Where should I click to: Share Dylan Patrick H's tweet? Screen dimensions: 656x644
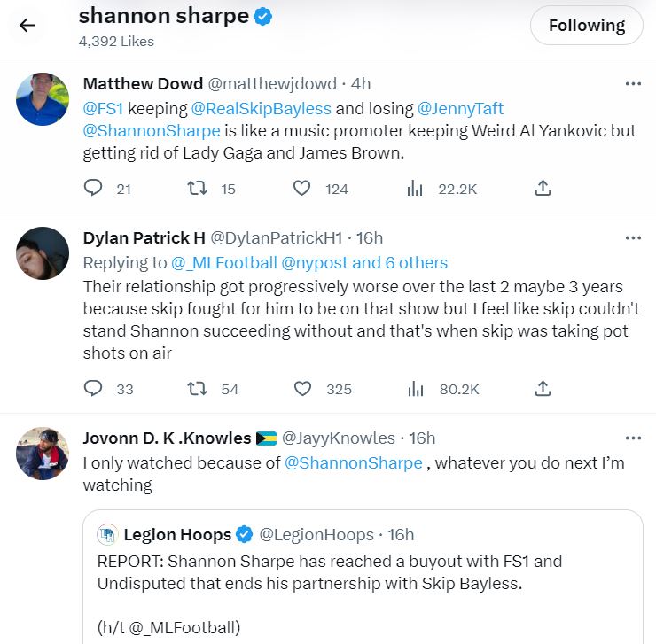click(x=543, y=389)
